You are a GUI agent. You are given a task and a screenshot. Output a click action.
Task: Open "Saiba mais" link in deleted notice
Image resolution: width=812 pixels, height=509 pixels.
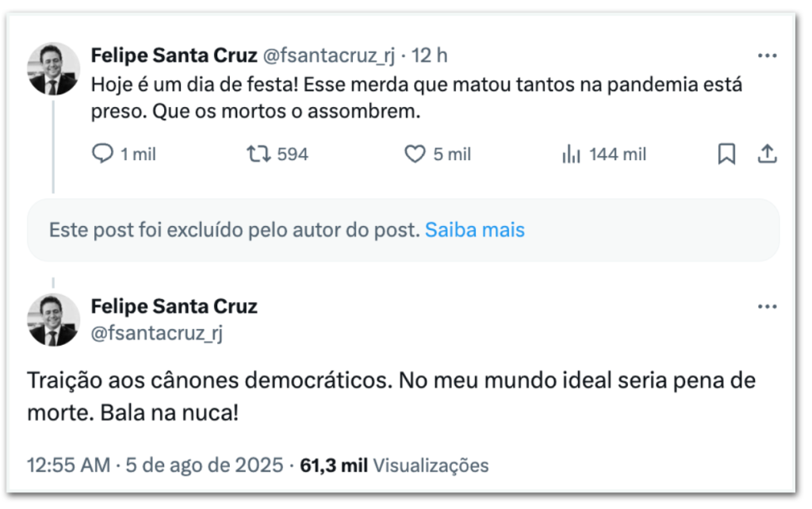point(474,230)
